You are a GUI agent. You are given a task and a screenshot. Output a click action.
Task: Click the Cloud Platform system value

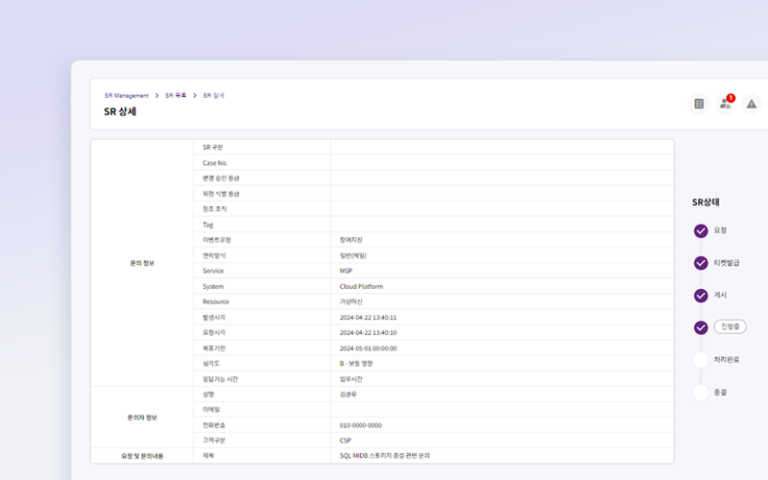coord(361,286)
